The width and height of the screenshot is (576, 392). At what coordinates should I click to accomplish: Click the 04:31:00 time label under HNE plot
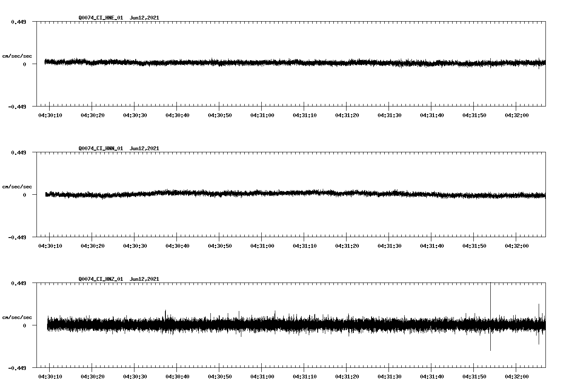262,115
